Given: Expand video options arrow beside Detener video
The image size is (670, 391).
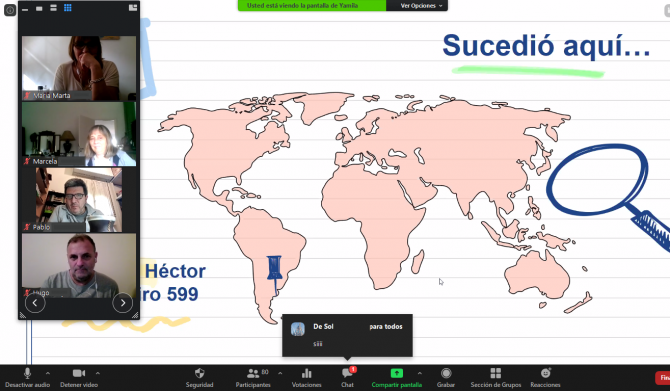Looking at the screenshot, I should click(98, 373).
